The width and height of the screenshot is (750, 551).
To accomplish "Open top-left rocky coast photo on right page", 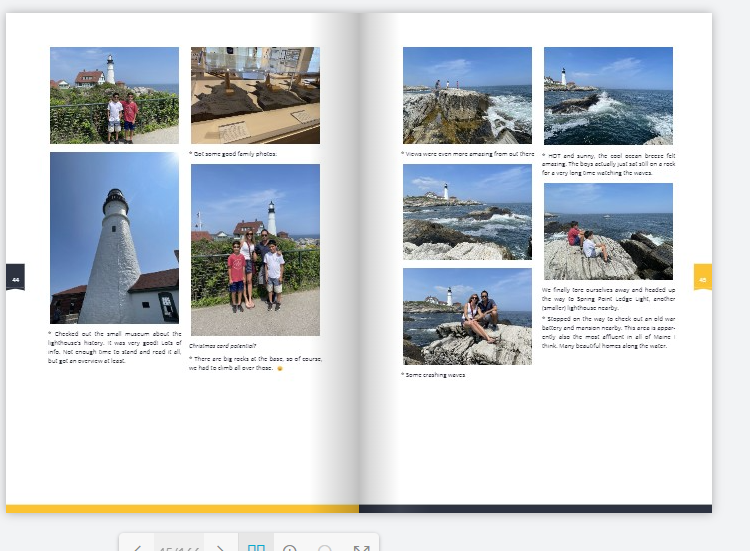I will 467,95.
